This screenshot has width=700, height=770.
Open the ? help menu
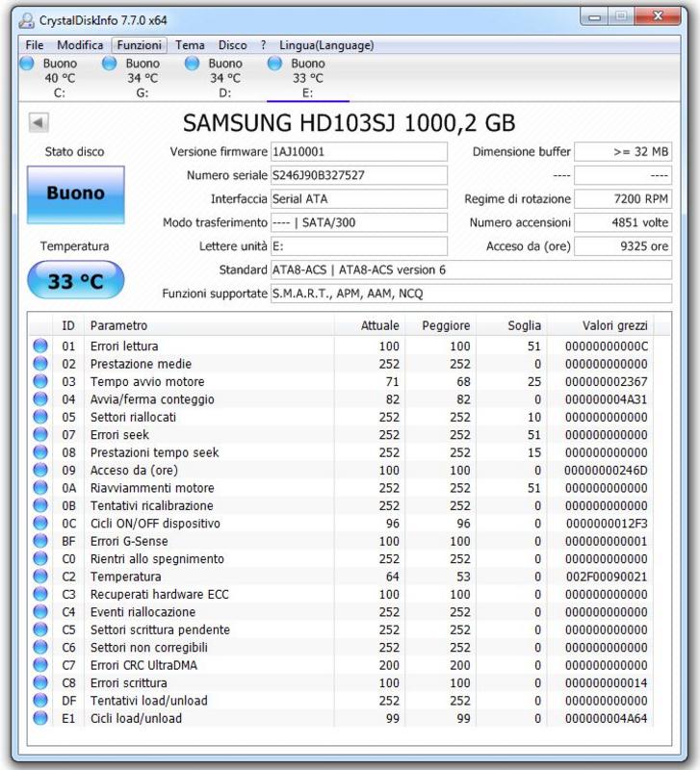(x=263, y=45)
